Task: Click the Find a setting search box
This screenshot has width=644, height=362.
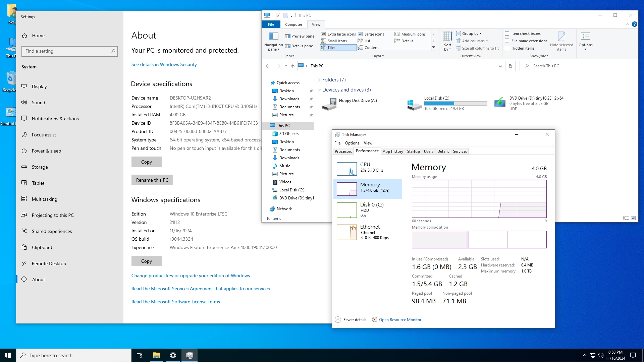Action: [67, 51]
